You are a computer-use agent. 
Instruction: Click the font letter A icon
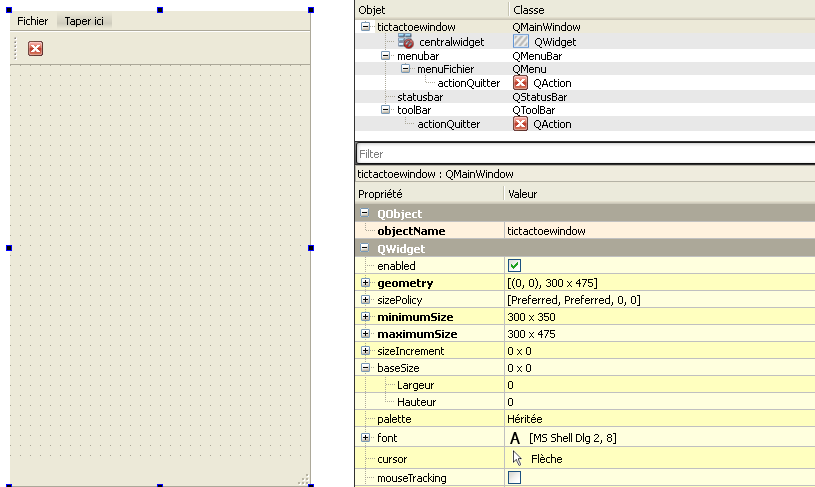(515, 438)
